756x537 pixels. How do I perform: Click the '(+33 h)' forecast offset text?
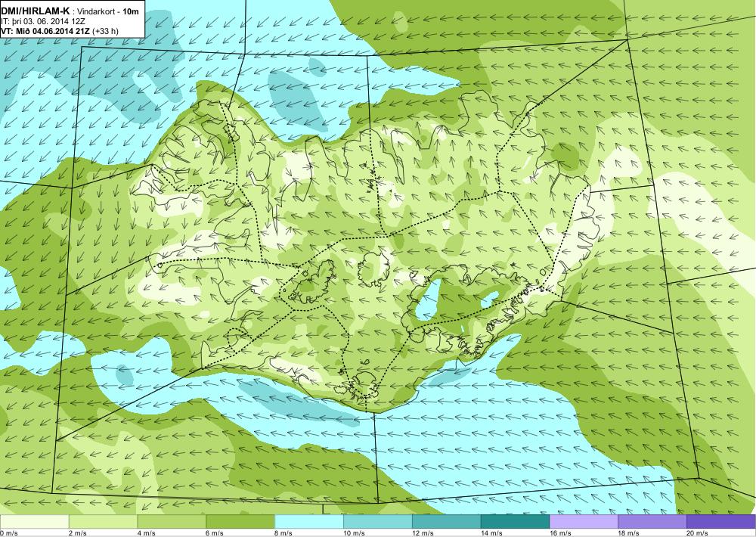[105, 31]
